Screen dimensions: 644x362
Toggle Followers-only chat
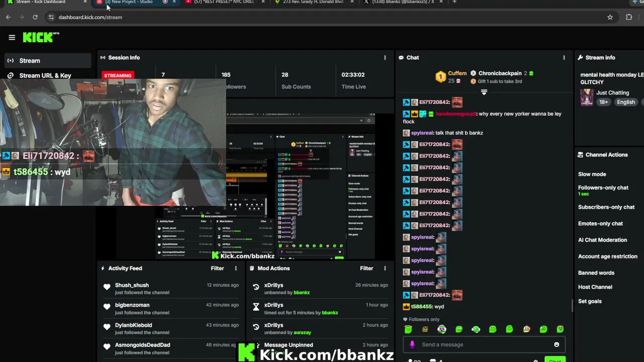pos(603,188)
